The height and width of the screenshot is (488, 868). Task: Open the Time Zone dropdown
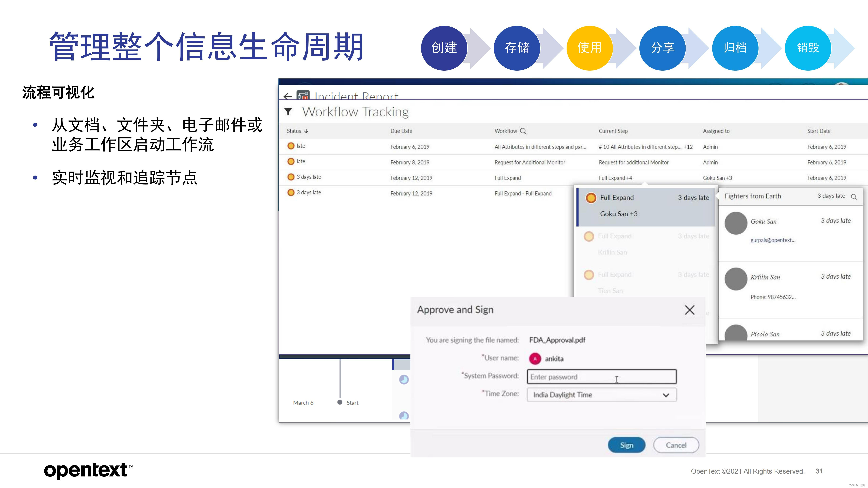click(601, 395)
